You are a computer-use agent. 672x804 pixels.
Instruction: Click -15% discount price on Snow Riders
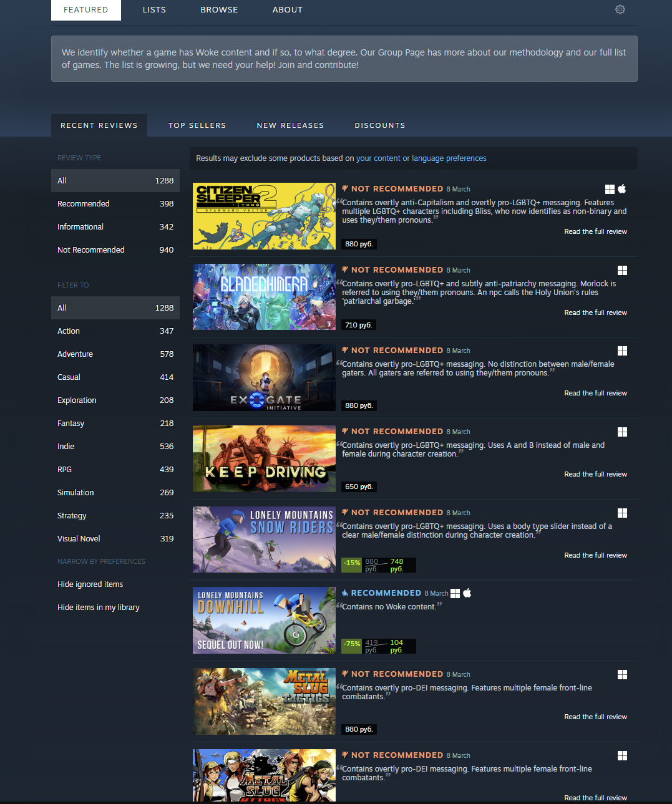[379, 565]
